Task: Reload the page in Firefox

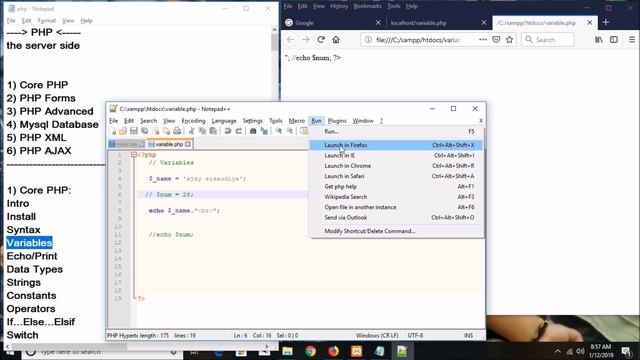Action: [x=321, y=40]
